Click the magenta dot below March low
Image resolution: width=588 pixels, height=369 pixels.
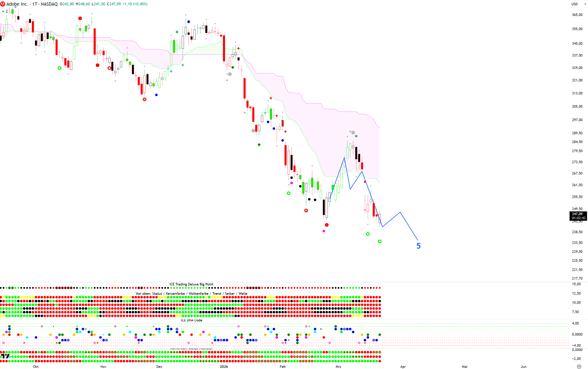pos(324,231)
